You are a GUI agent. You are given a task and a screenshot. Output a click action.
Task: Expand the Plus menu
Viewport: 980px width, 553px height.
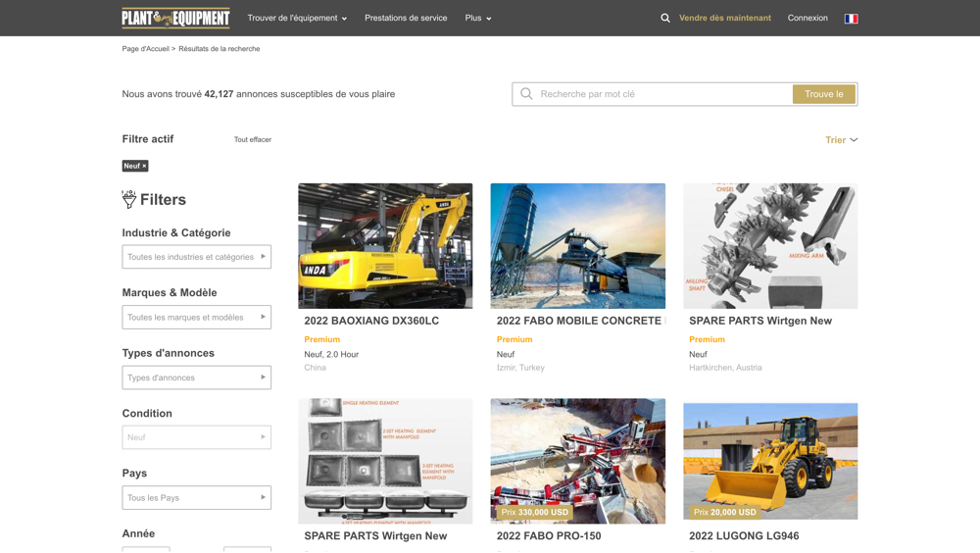click(478, 19)
